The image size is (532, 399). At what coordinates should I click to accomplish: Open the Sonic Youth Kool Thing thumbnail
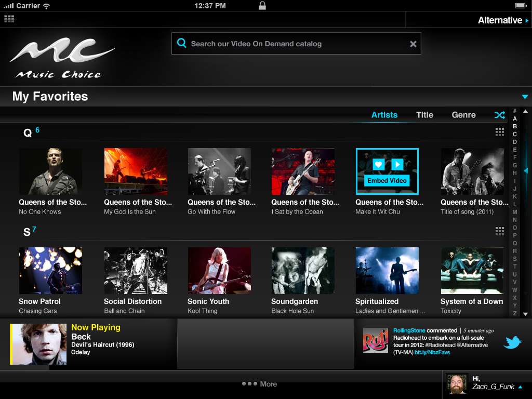[x=220, y=270]
